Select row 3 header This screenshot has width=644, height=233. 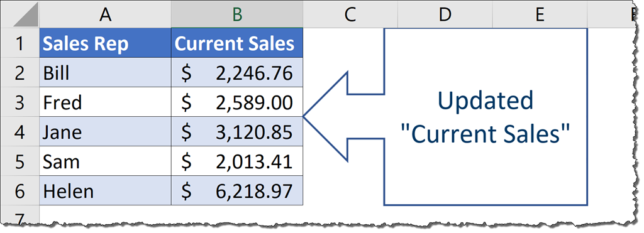[19, 102]
